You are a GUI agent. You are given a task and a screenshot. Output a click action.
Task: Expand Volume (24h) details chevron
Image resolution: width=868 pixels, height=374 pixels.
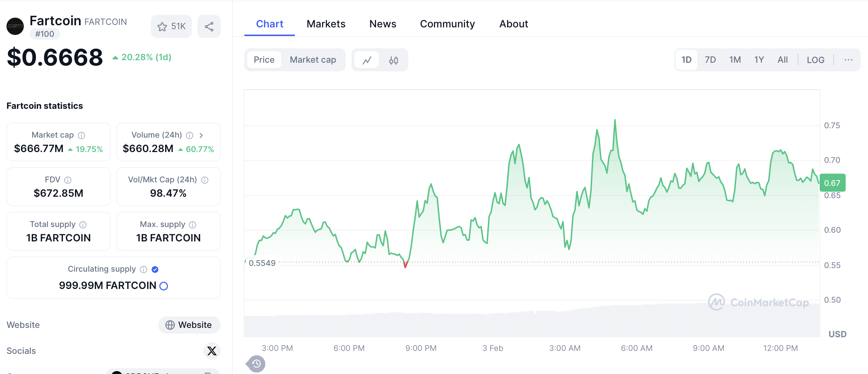(x=201, y=135)
